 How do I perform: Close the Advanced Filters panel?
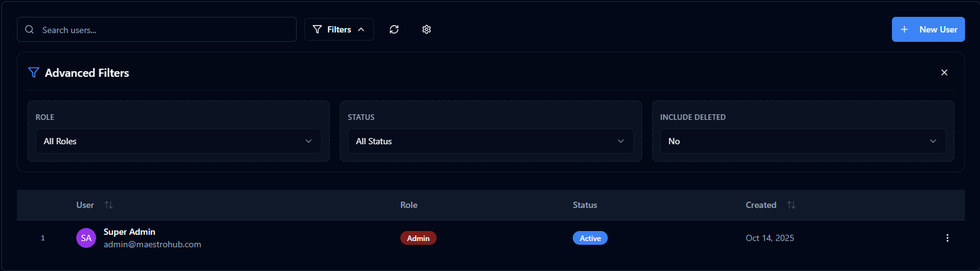pos(944,72)
